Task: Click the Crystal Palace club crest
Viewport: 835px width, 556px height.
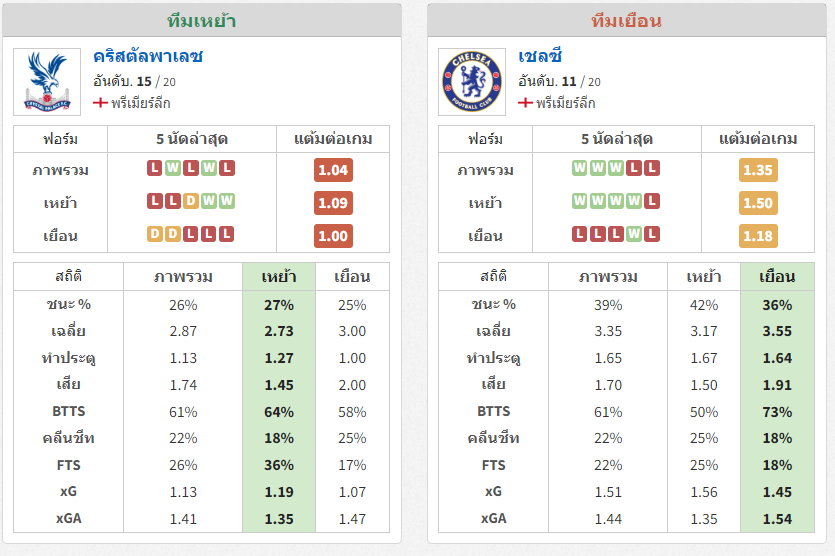Action: [x=47, y=81]
